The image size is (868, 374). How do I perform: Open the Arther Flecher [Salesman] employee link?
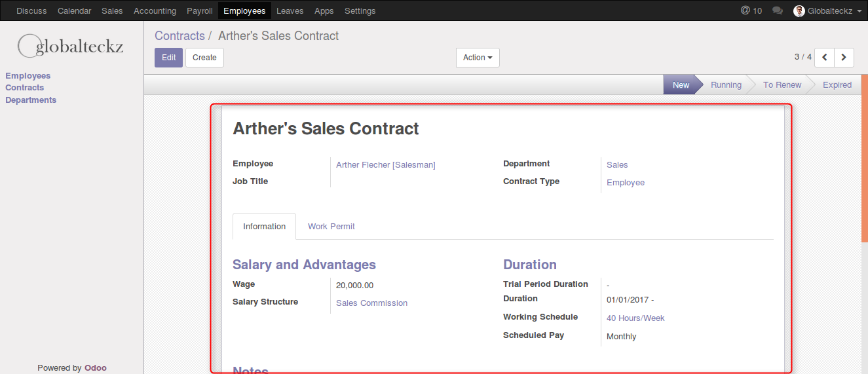385,165
